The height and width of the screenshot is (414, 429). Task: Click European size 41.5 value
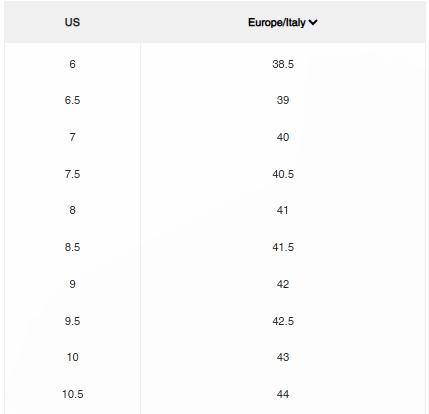pyautogui.click(x=283, y=247)
